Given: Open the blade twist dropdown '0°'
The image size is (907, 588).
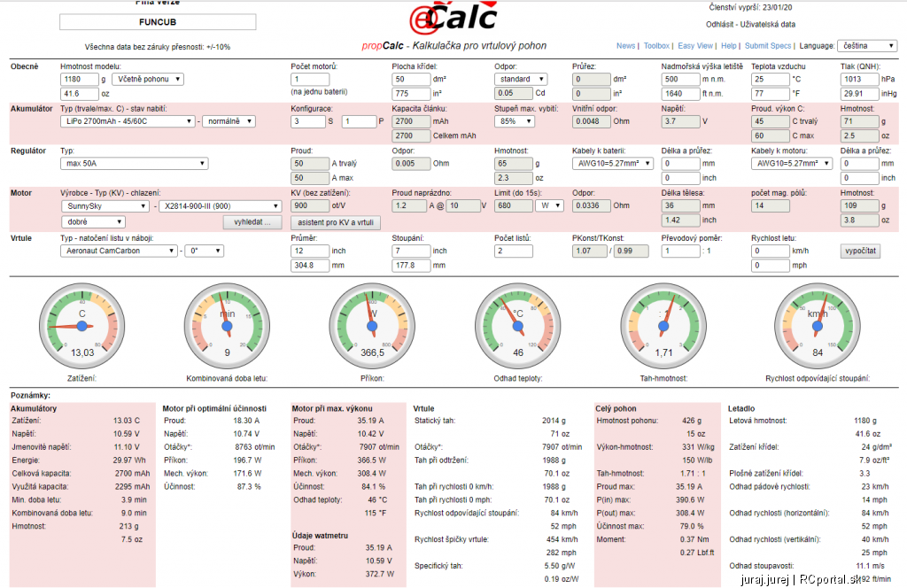Looking at the screenshot, I should point(205,251).
